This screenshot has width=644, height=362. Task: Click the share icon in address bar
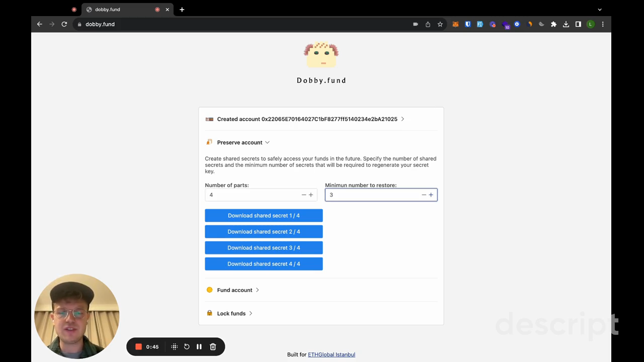coord(428,24)
